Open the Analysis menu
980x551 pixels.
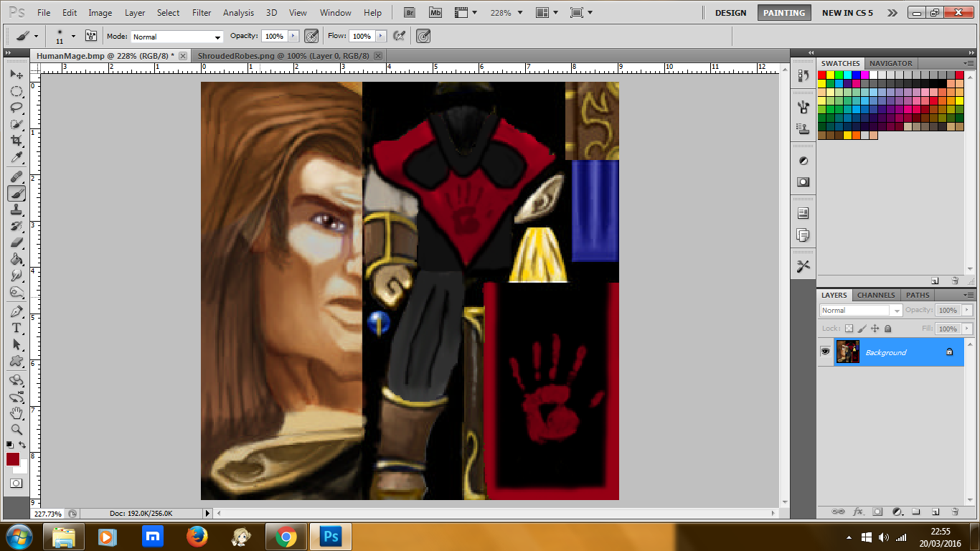(x=238, y=13)
